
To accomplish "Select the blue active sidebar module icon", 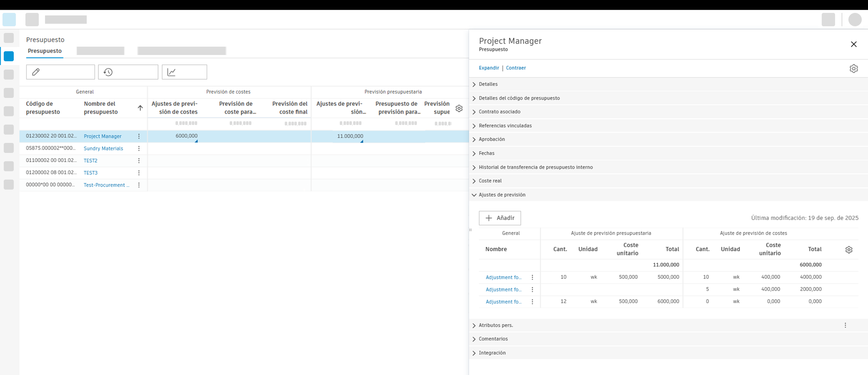I will coord(9,56).
